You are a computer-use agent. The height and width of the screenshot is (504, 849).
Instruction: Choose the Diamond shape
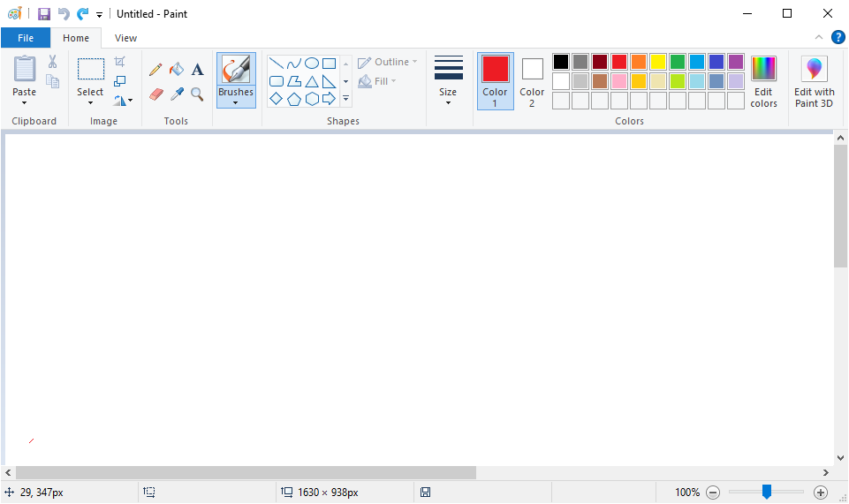pos(277,99)
